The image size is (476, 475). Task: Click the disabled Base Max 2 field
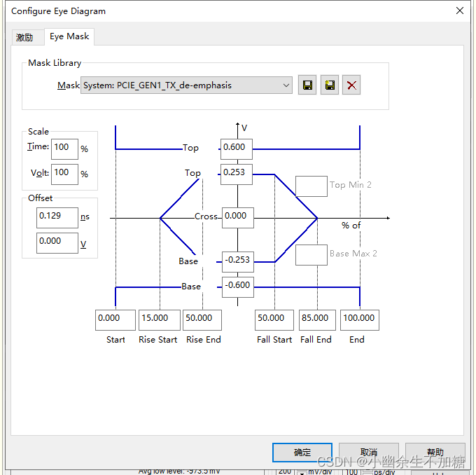pyautogui.click(x=311, y=255)
